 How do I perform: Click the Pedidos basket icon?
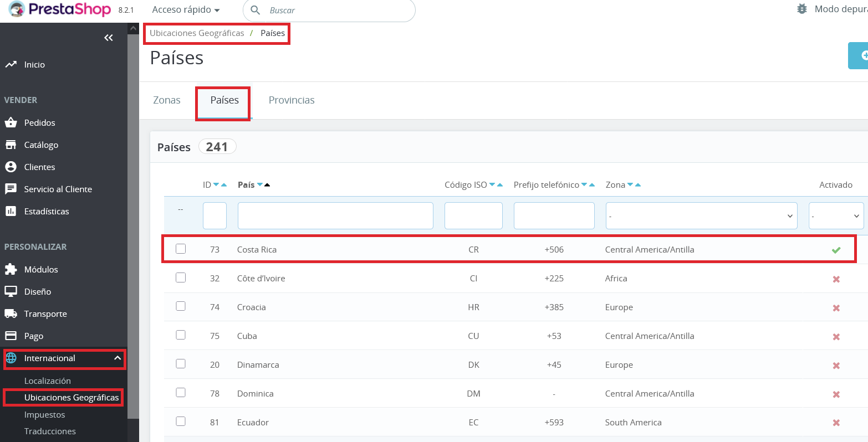click(11, 122)
